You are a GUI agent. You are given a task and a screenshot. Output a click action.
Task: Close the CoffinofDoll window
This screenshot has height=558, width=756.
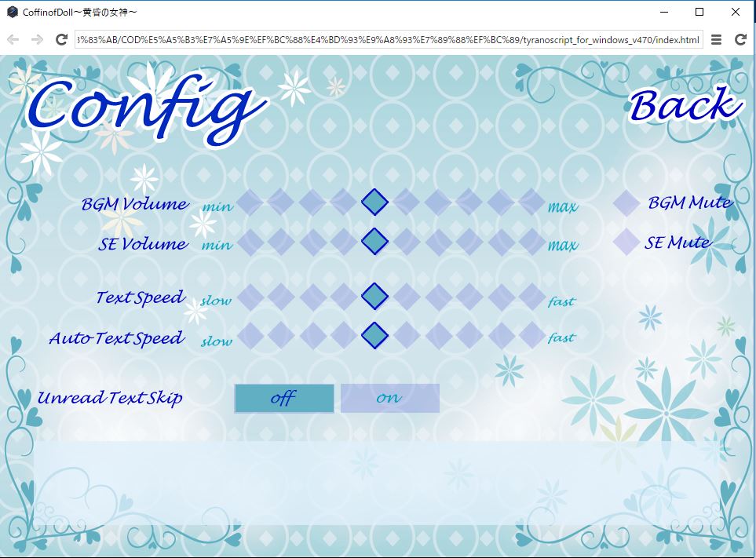[736, 12]
